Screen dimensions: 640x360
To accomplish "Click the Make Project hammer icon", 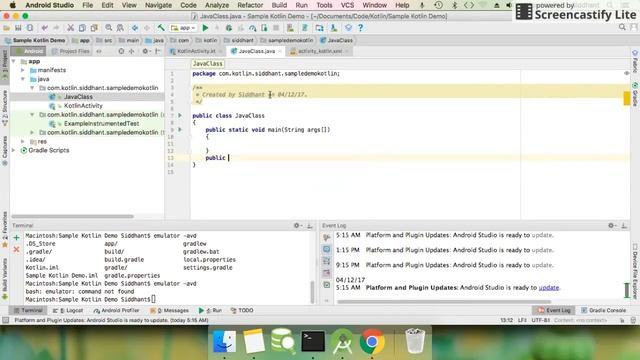I will (161, 28).
